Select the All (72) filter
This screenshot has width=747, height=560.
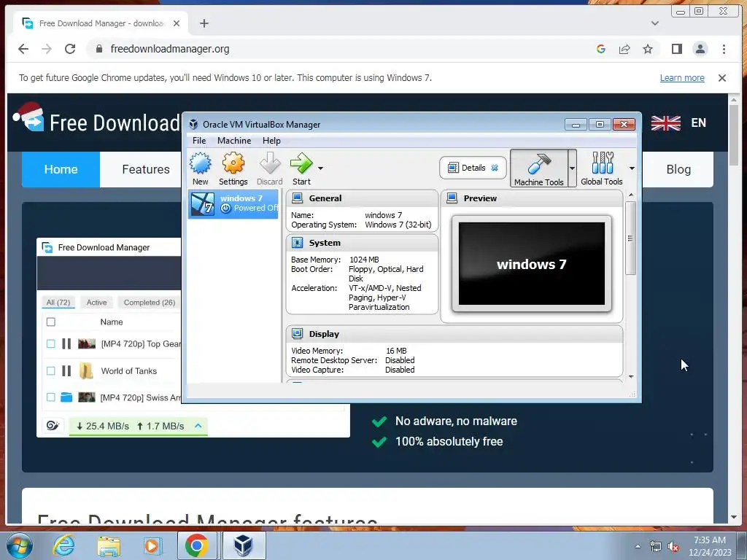[58, 303]
